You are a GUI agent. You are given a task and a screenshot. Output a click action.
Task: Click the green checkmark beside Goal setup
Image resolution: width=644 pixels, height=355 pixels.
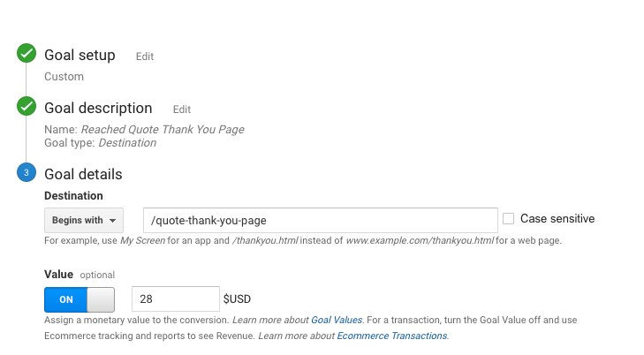tap(27, 55)
